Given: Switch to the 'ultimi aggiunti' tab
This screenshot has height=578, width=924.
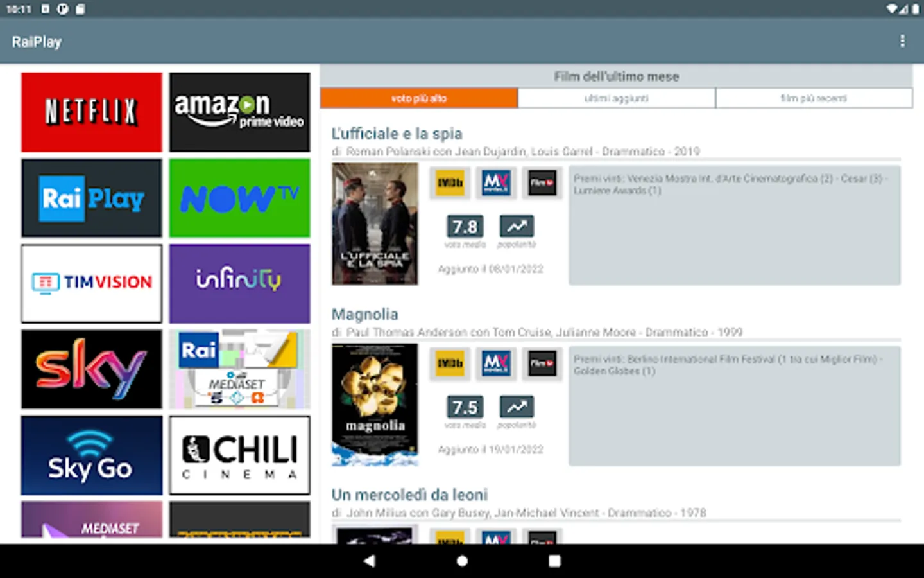Looking at the screenshot, I should pos(617,98).
